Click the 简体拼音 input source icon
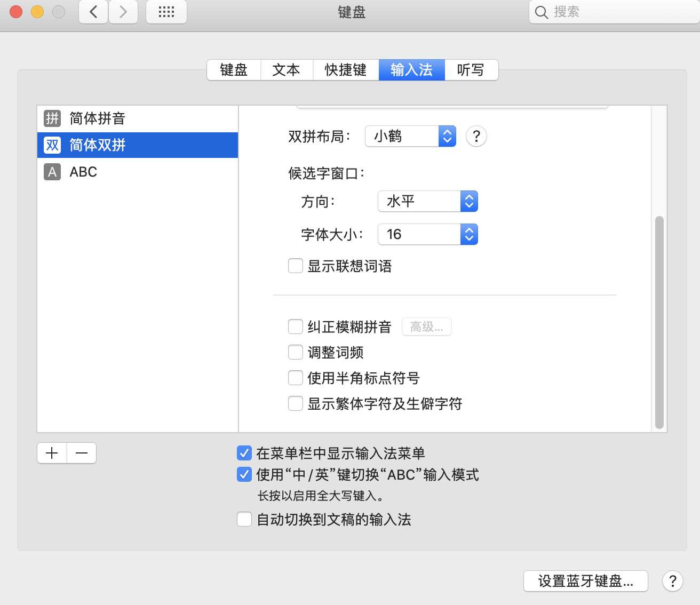 click(52, 118)
